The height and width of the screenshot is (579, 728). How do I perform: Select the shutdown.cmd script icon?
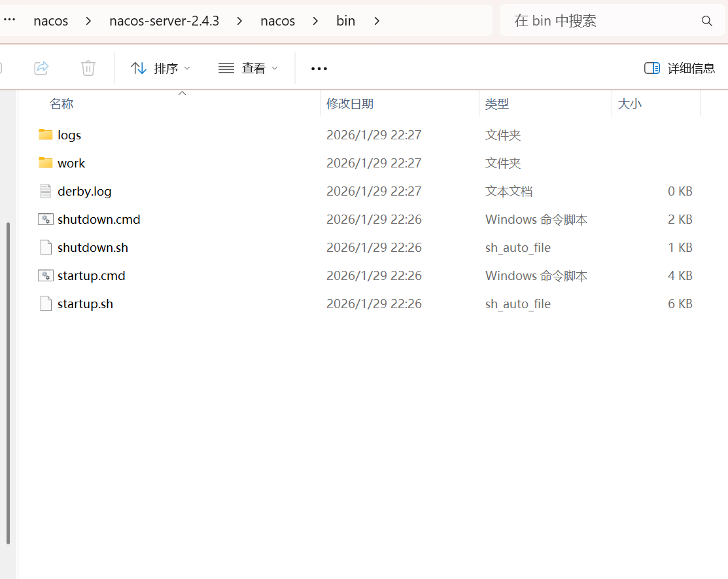[x=45, y=219]
